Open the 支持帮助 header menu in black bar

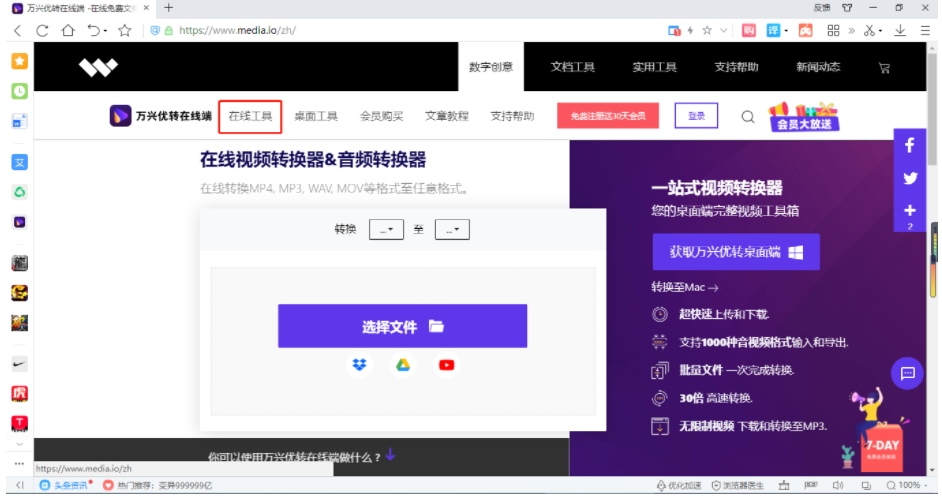(x=736, y=67)
